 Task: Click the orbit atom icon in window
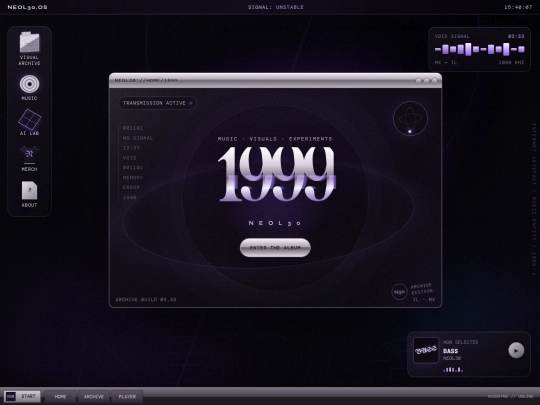410,118
